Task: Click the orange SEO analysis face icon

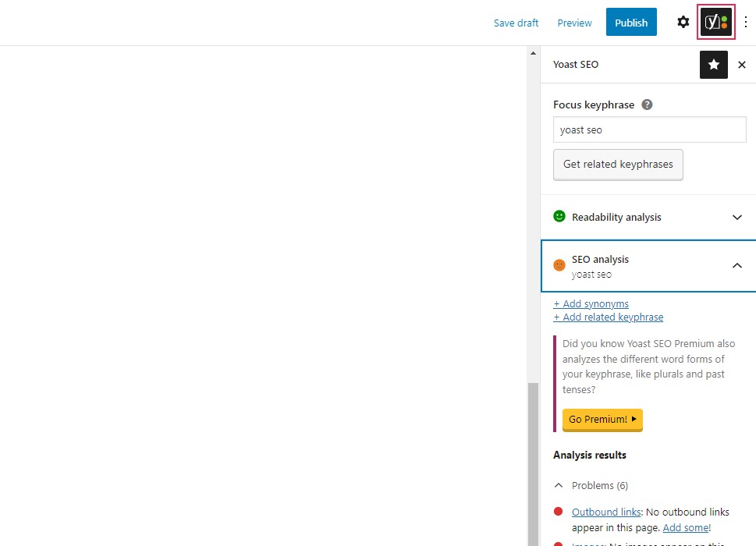Action: click(x=559, y=264)
